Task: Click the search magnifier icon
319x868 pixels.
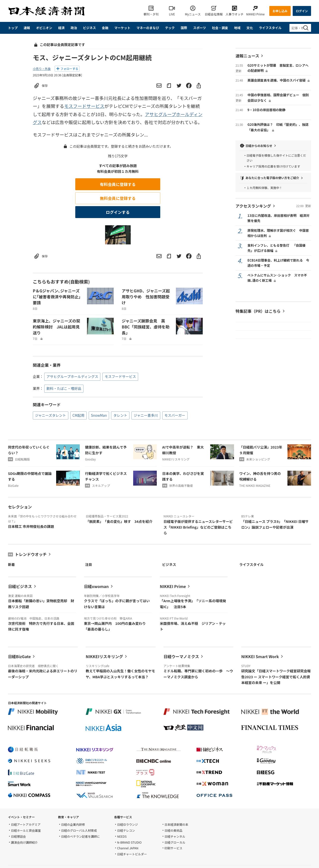Action: (306, 28)
